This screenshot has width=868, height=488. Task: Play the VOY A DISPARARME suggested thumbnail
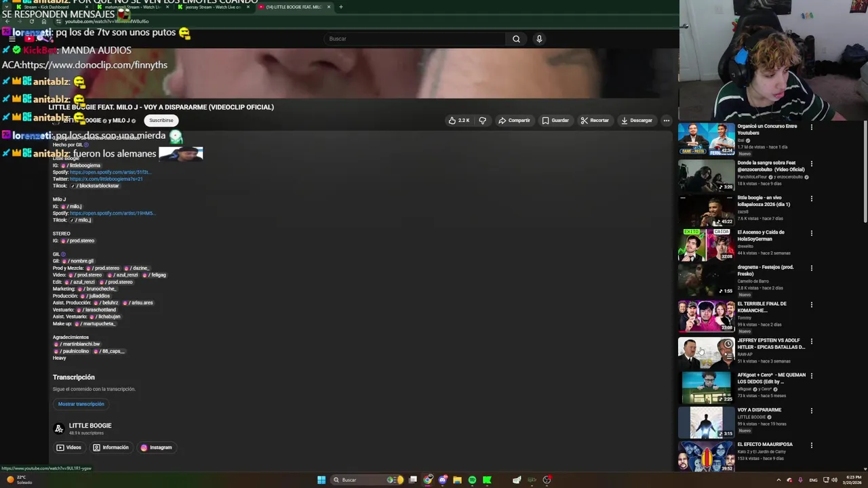click(706, 422)
